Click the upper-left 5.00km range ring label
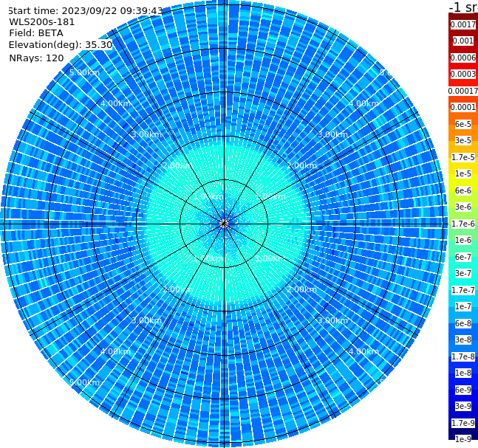478x448 pixels. 84,72
